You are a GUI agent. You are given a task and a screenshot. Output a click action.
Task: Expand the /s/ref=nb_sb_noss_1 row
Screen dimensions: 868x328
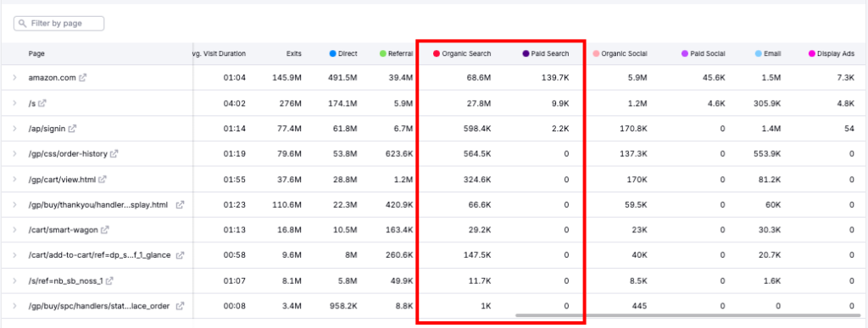(x=15, y=281)
